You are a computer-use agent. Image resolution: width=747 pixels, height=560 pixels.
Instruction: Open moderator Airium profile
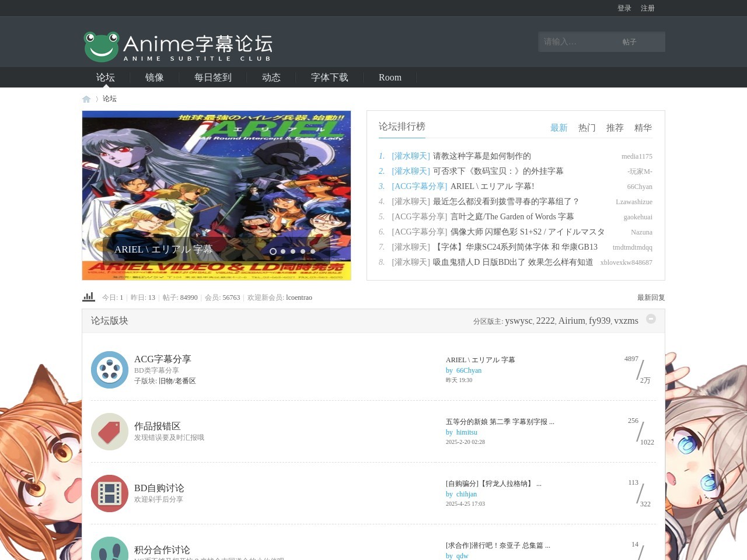click(571, 320)
